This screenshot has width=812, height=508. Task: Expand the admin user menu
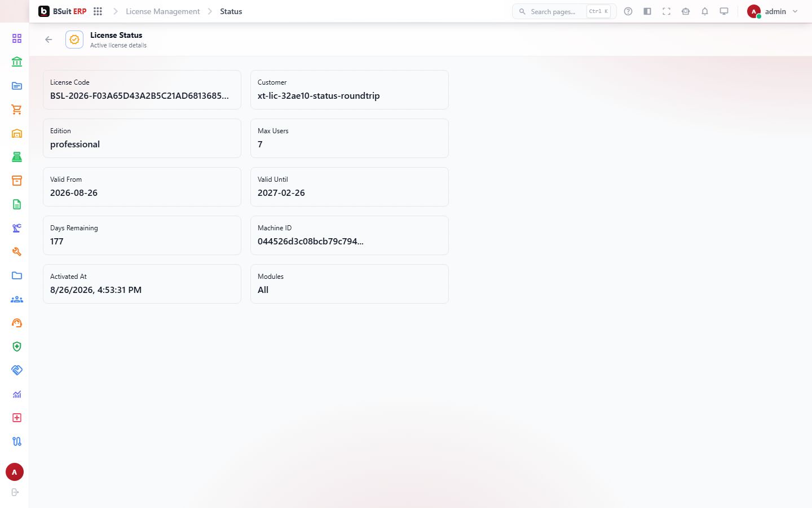tap(773, 11)
